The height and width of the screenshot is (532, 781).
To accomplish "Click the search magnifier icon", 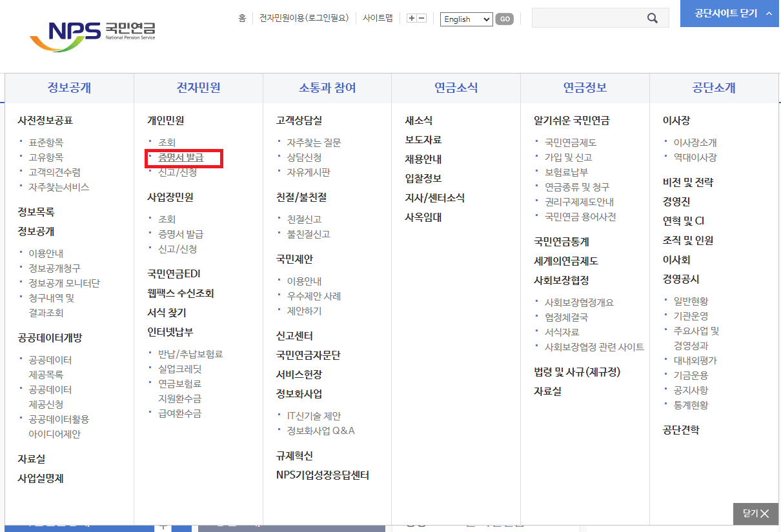I will pyautogui.click(x=654, y=17).
